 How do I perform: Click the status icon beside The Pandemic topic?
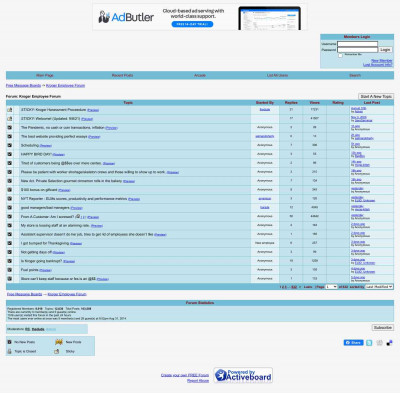tap(9, 127)
